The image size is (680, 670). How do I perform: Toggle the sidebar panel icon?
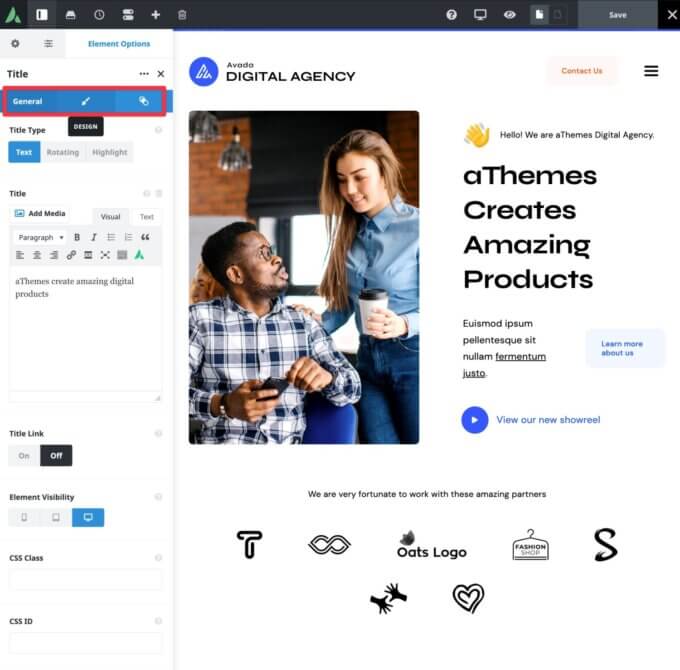click(x=42, y=15)
